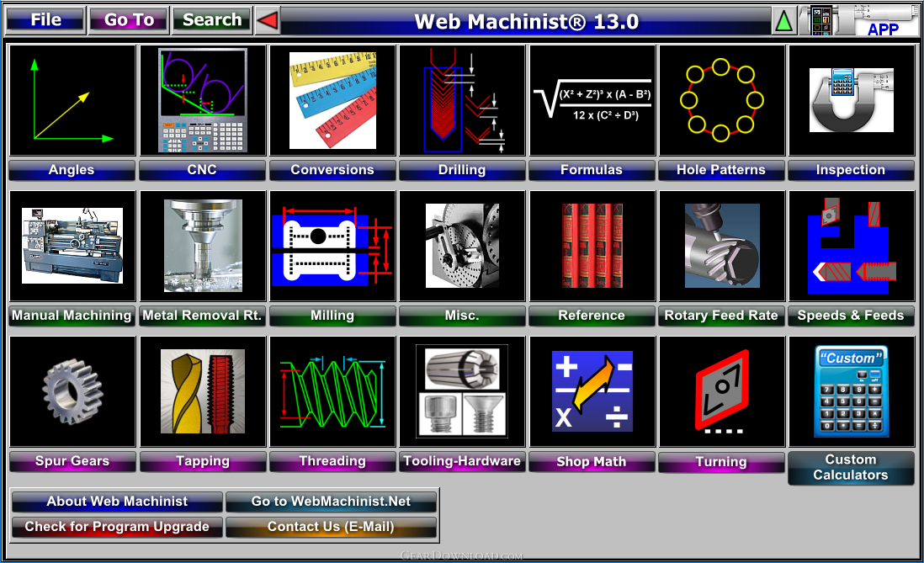The width and height of the screenshot is (924, 563).
Task: Open the Custom calculator icon
Action: pos(852,391)
